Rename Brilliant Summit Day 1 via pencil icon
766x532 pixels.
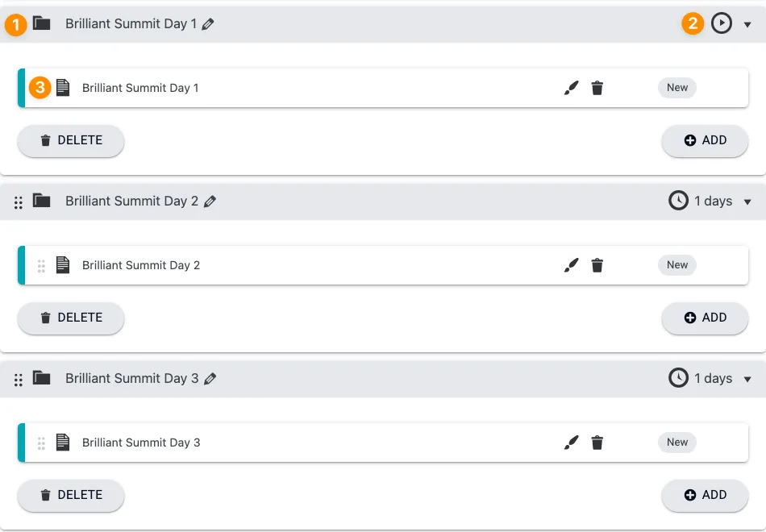pyautogui.click(x=209, y=23)
